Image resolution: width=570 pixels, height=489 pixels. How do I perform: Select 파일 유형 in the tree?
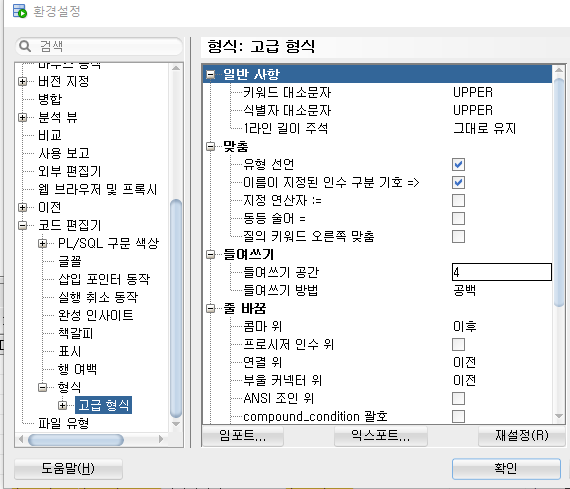[63, 423]
